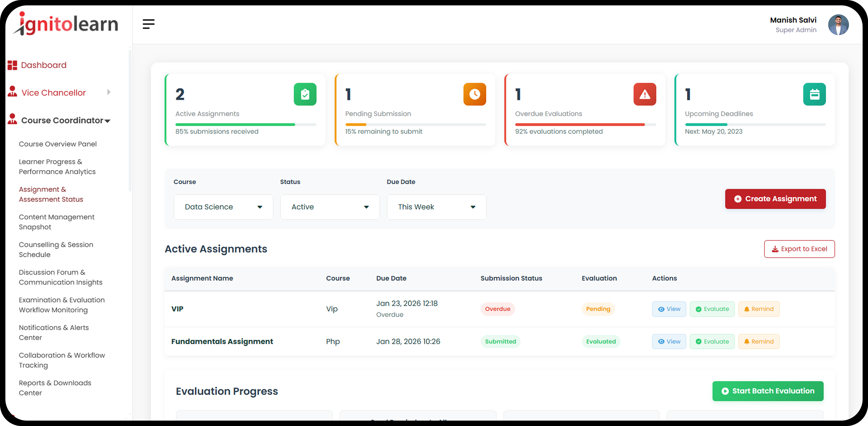Open the Data Science course dropdown
Viewport: 868px width, 426px height.
click(x=223, y=207)
